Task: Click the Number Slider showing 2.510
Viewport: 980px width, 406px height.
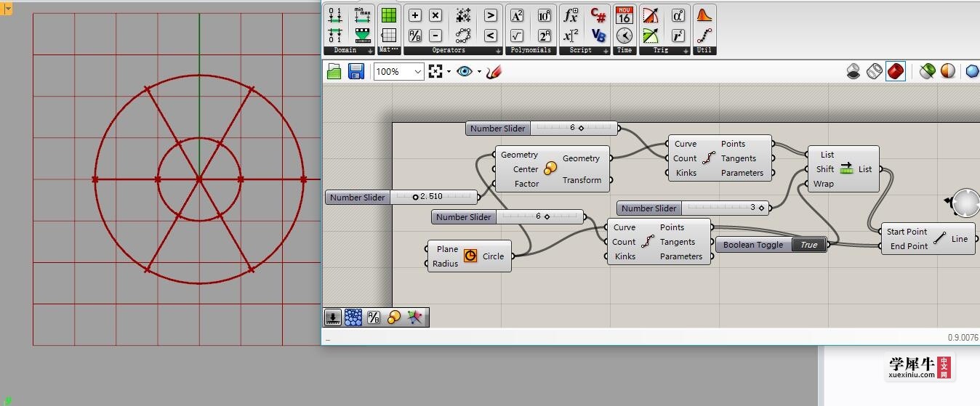Action: [401, 198]
